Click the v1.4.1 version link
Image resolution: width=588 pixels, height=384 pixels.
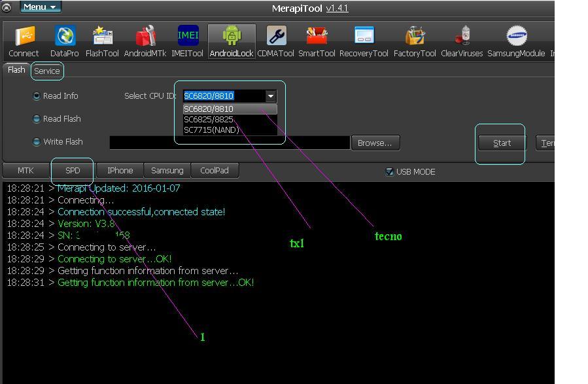(x=337, y=9)
